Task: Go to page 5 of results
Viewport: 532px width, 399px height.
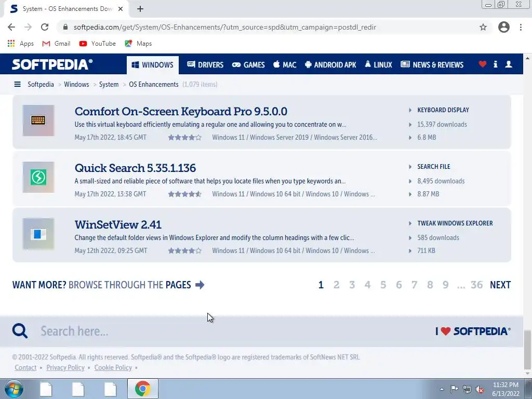Action: tap(383, 285)
